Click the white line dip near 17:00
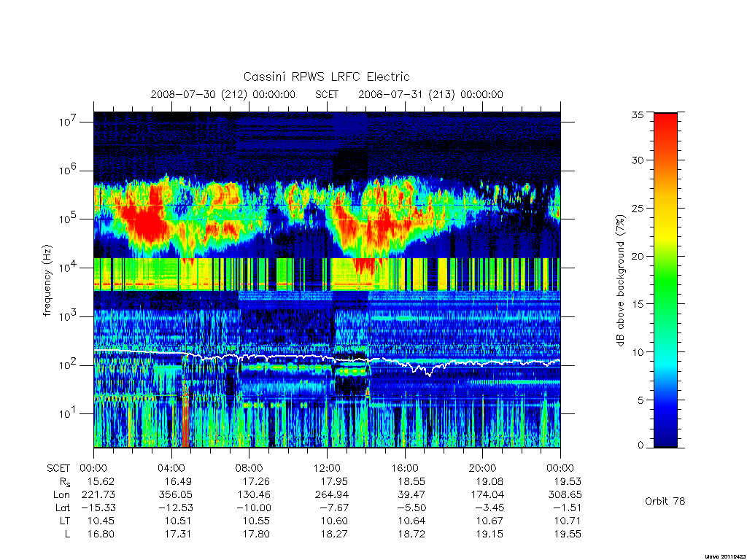This screenshot has width=747, height=560. [429, 373]
